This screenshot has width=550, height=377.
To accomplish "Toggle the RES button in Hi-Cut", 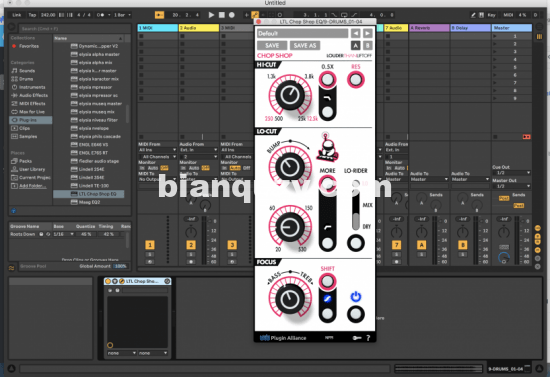I will pos(356,80).
